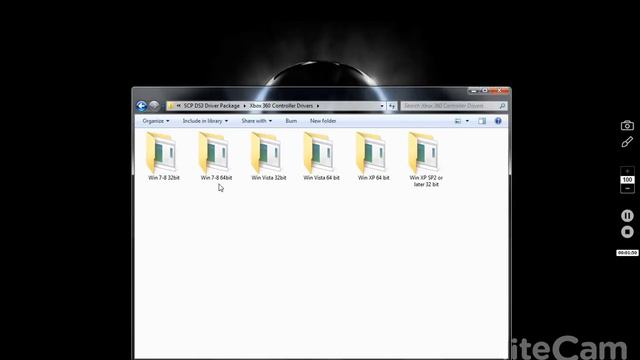
Task: Click the folder icon in address bar
Action: pyautogui.click(x=171, y=106)
